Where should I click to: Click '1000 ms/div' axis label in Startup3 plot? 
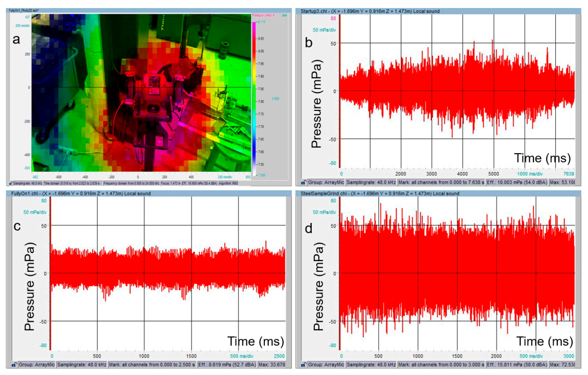pos(530,174)
